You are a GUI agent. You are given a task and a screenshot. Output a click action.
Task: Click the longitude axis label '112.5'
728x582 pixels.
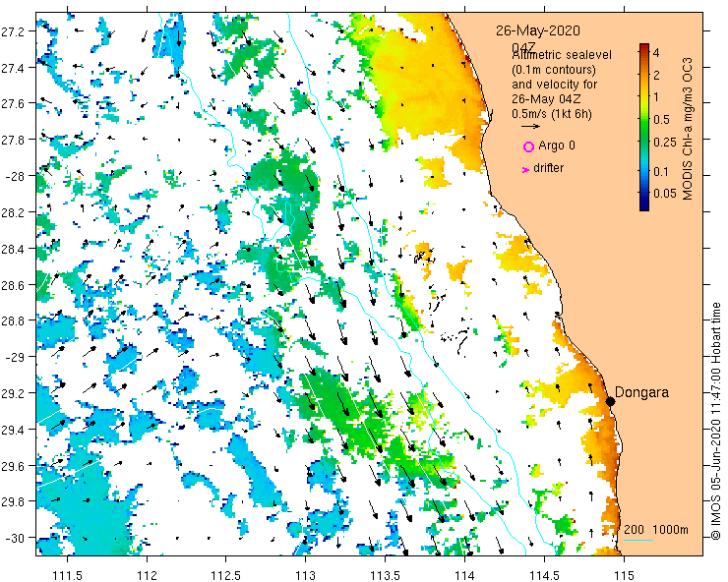226,576
